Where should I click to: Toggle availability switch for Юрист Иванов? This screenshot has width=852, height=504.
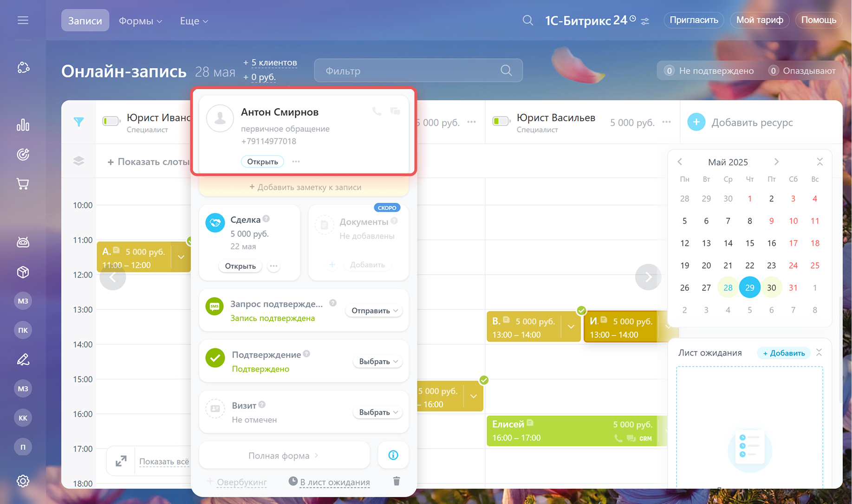[111, 122]
